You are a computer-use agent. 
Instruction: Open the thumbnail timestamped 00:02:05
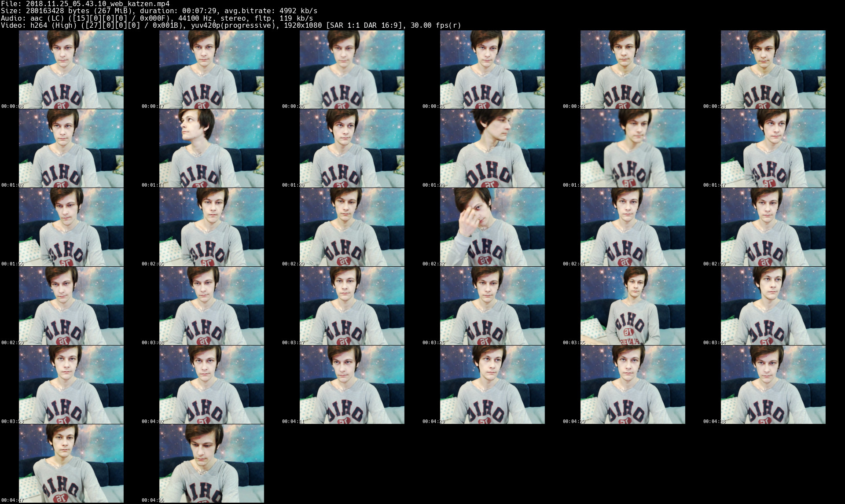pos(211,227)
